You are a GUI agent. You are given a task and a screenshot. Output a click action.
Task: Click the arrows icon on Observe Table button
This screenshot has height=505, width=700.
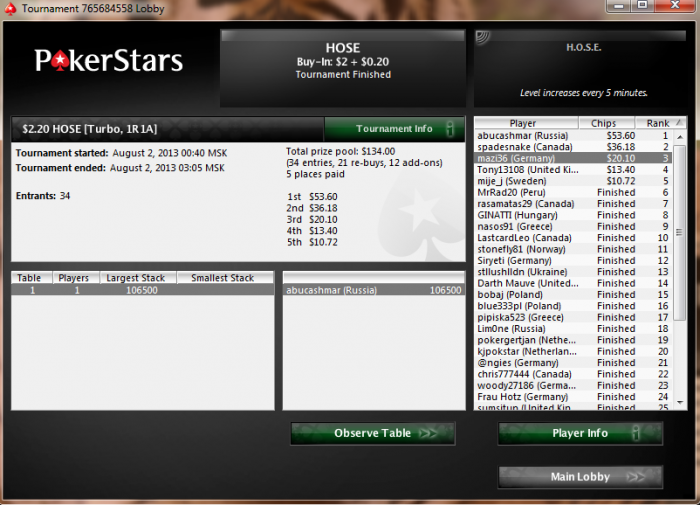point(428,433)
